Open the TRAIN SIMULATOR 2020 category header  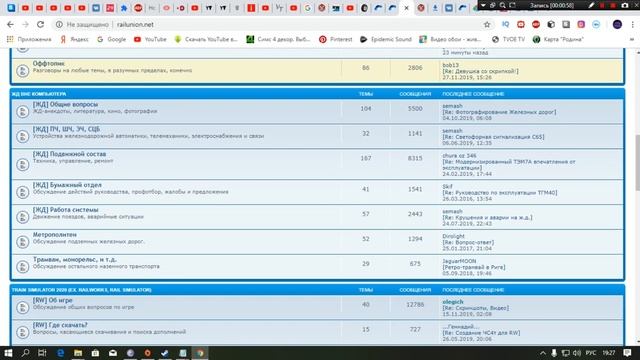82,290
